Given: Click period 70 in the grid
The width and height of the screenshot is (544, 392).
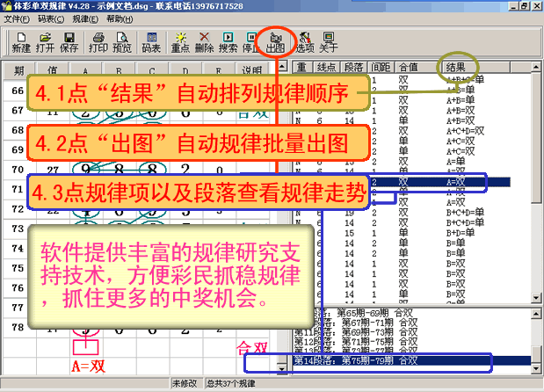Looking at the screenshot, I should click(18, 170).
